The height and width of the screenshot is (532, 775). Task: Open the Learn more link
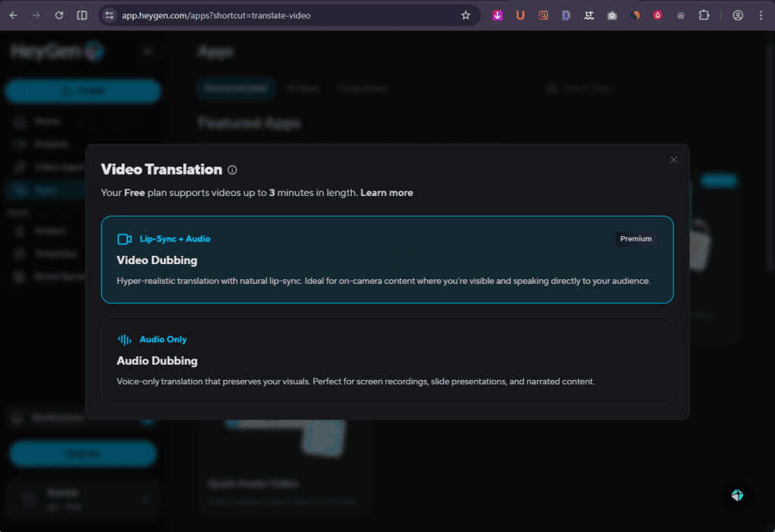pyautogui.click(x=387, y=193)
